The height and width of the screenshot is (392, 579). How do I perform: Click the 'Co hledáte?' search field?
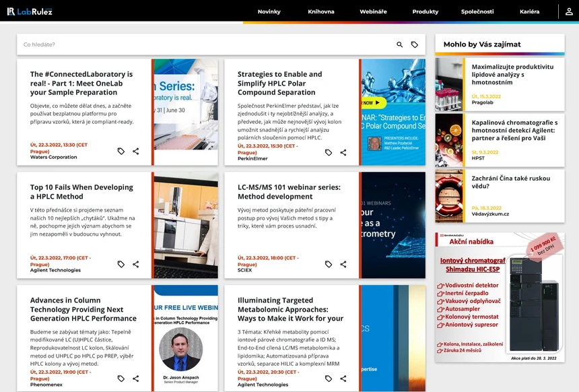tap(207, 44)
